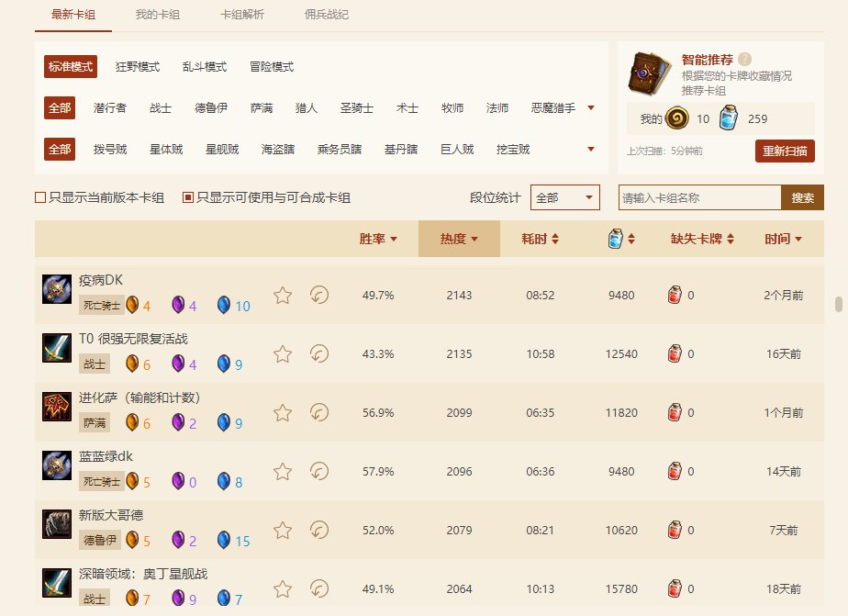Select the 狂野模式 game mode filter

(x=138, y=67)
